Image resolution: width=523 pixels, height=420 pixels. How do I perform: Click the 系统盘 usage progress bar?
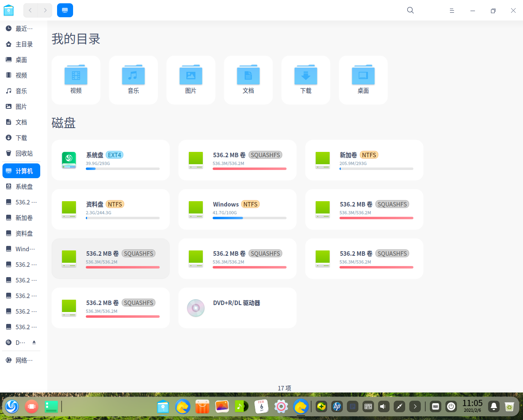123,169
